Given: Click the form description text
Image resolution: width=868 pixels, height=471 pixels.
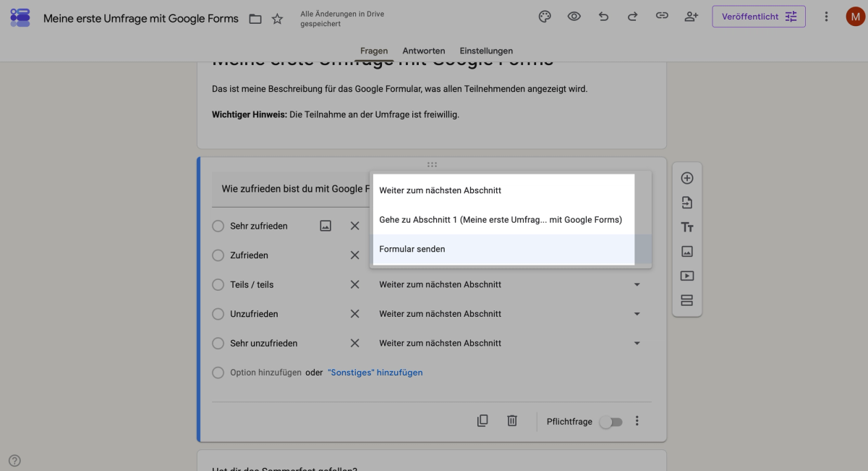Looking at the screenshot, I should point(399,89).
